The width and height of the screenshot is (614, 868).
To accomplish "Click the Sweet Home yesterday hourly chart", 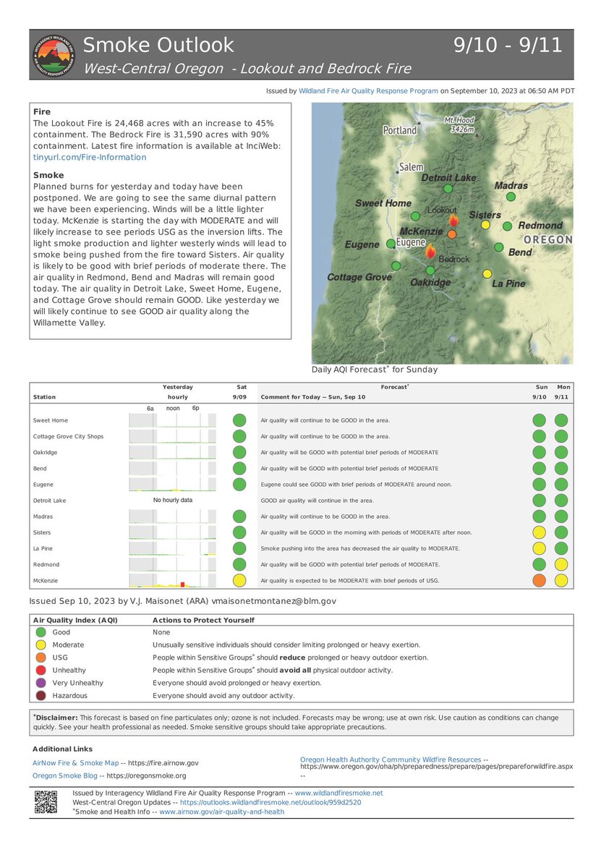I will [172, 420].
